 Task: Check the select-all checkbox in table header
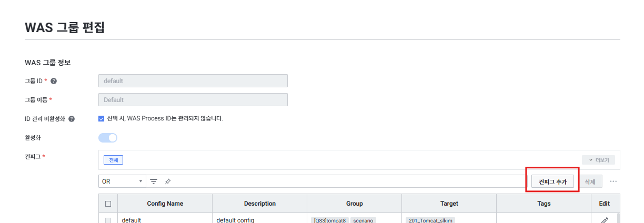(108, 204)
